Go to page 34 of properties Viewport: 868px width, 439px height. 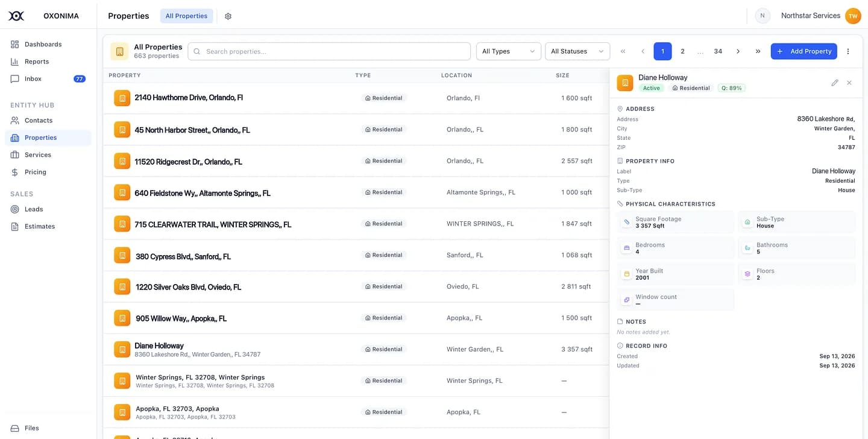[718, 51]
